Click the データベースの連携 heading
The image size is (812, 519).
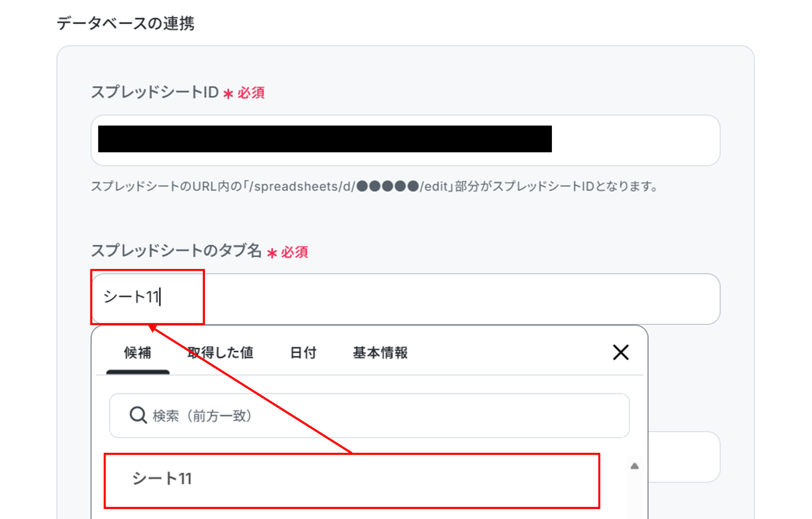tap(125, 23)
